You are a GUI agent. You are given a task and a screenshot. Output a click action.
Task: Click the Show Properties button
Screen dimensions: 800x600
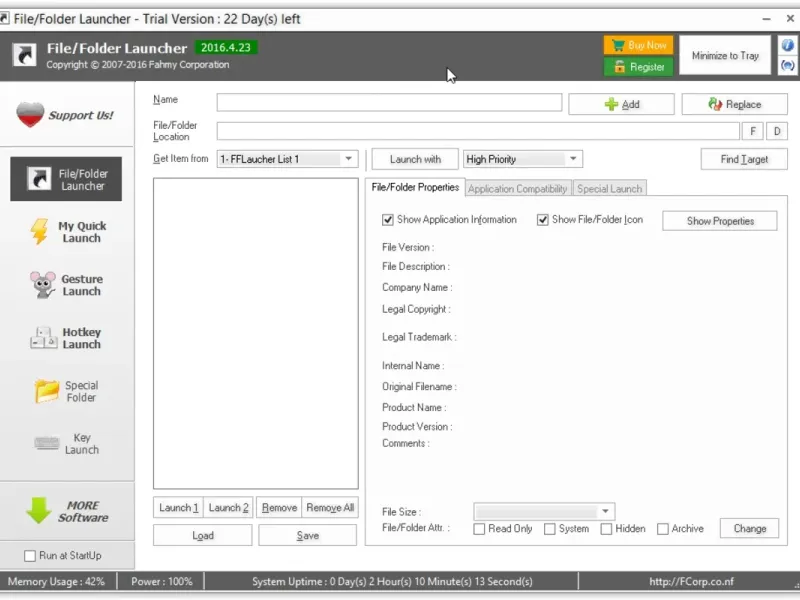[x=720, y=221]
